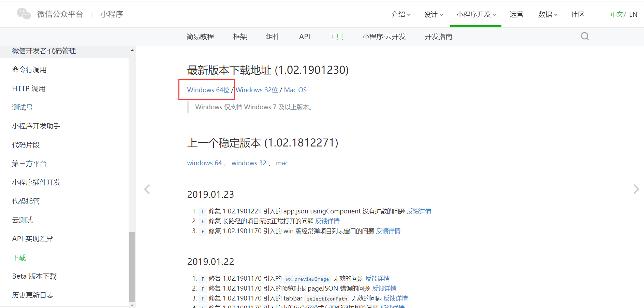Expand the 介绍 dropdown menu

(401, 14)
